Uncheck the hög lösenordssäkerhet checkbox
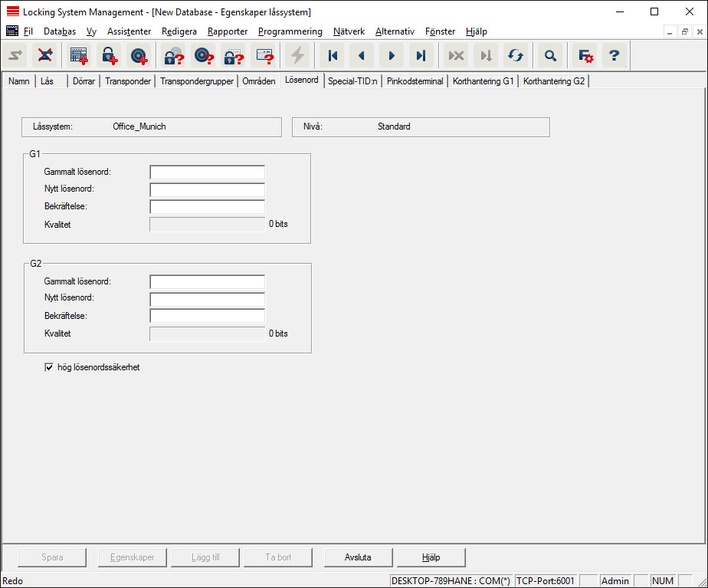Image resolution: width=708 pixels, height=588 pixels. [x=50, y=367]
